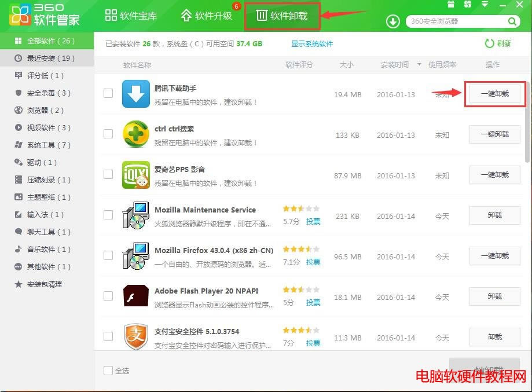This screenshot has height=392, width=532.
Task: Click the ctrl ctrl搜索 app icon
Action: (x=136, y=134)
